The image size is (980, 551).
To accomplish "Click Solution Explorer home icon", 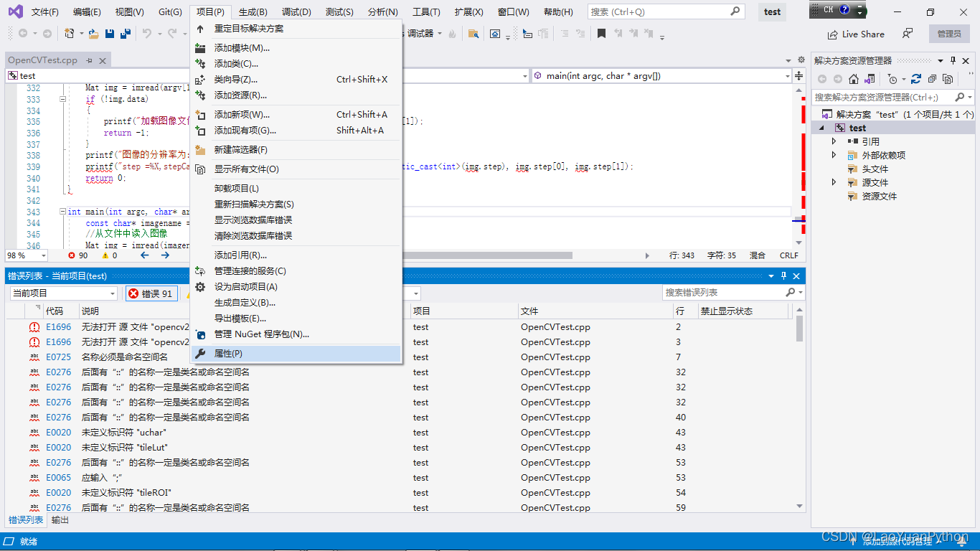I will tap(854, 79).
